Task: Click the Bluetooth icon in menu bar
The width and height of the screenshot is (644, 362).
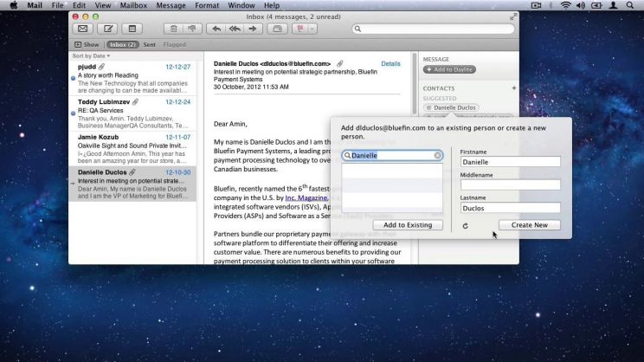Action: [551, 5]
